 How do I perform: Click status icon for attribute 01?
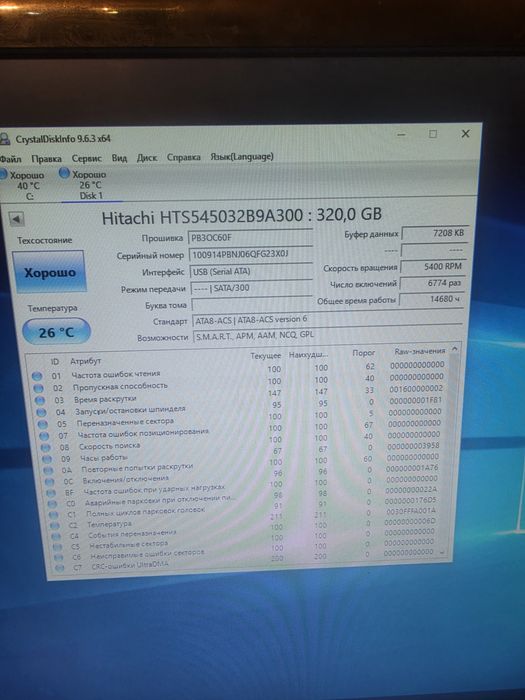pos(37,376)
